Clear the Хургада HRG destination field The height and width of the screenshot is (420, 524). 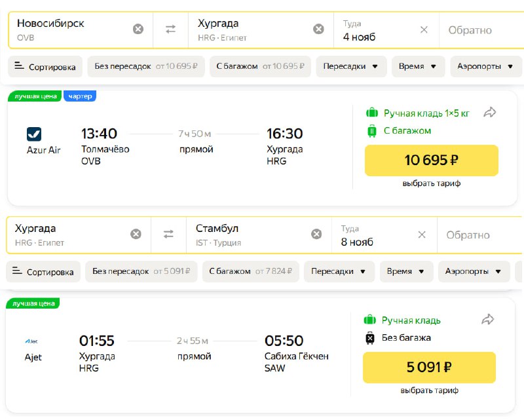[x=318, y=29]
